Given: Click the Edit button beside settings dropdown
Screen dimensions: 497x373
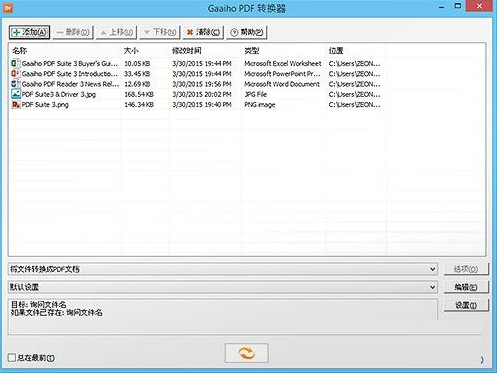Looking at the screenshot, I should 466,287.
